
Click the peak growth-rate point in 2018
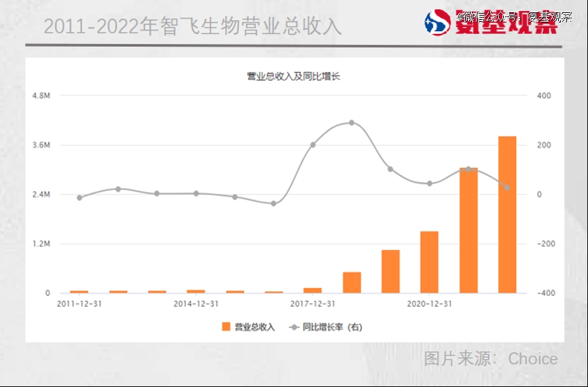(352, 123)
